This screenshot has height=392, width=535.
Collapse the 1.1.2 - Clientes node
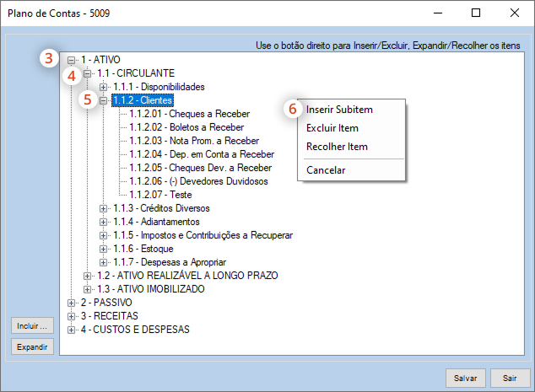[104, 100]
